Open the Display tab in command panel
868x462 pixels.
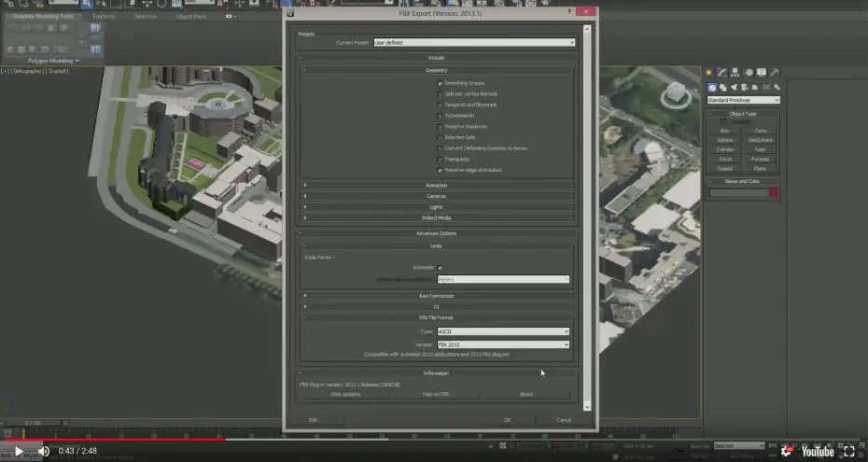tap(762, 73)
